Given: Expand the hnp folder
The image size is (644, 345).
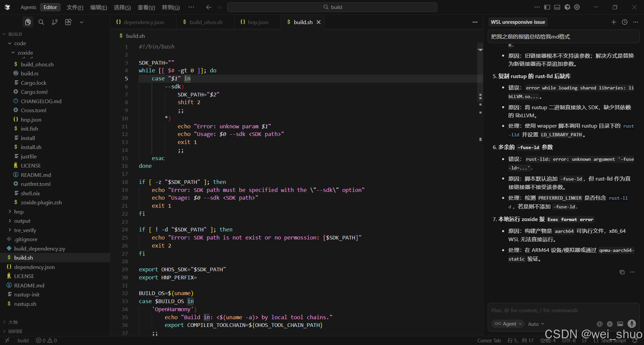Looking at the screenshot, I should pyautogui.click(x=19, y=212).
